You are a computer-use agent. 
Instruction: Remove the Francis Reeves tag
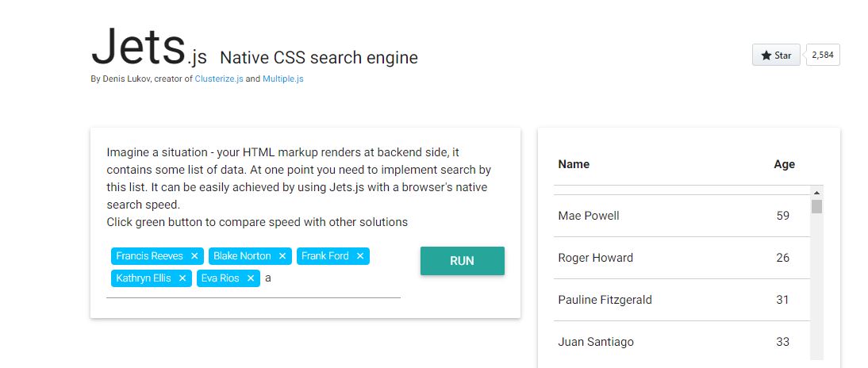194,256
